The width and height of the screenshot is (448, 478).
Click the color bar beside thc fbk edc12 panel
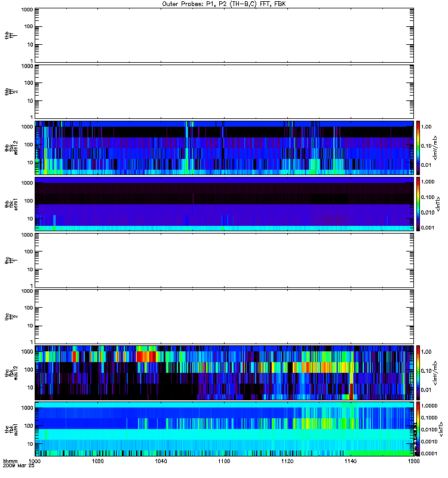pos(418,372)
